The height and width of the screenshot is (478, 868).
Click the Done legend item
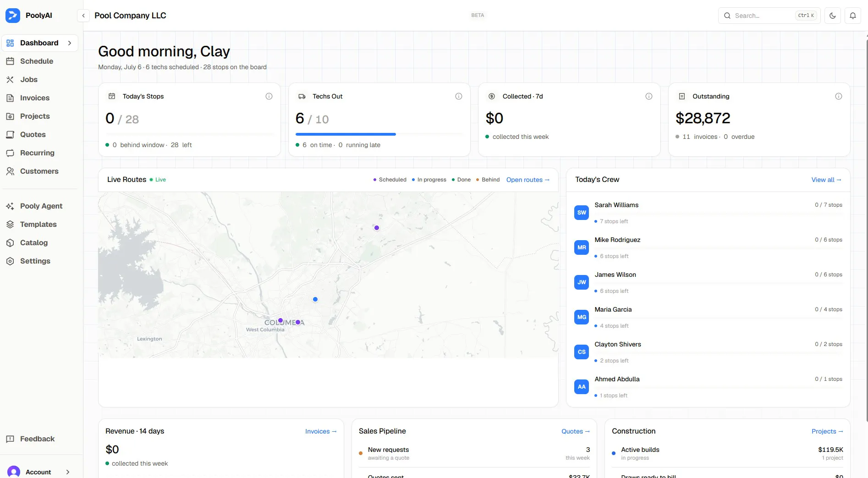pyautogui.click(x=461, y=180)
